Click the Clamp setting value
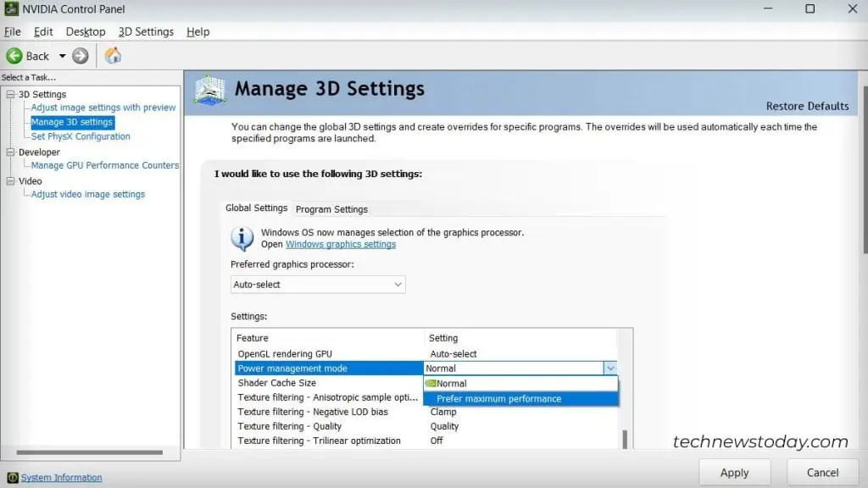 click(443, 412)
